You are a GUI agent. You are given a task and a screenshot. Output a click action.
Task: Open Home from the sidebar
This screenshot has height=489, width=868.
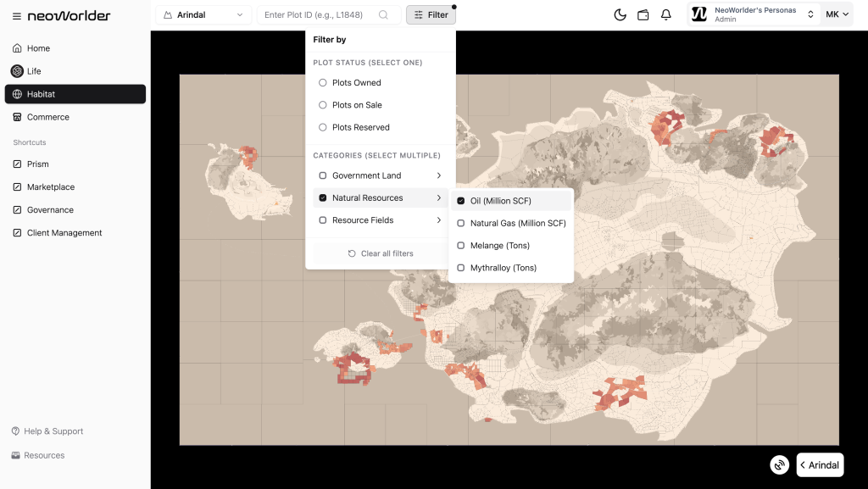[x=75, y=48]
